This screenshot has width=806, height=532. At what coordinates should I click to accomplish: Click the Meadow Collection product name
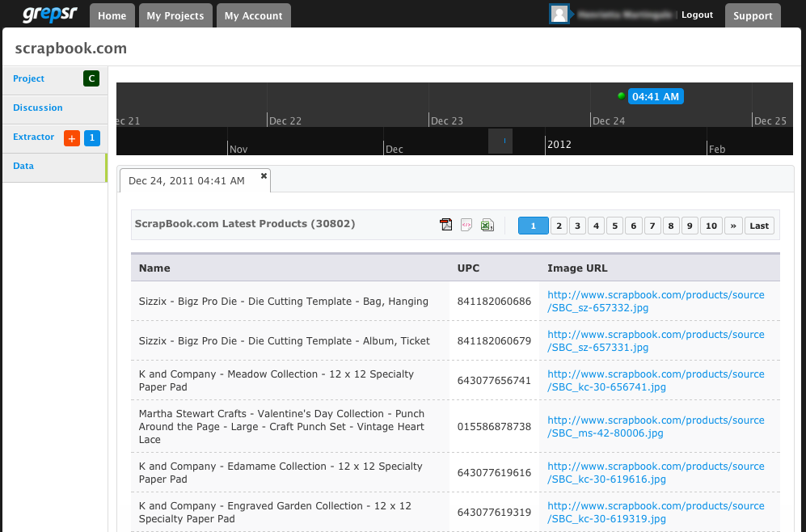[x=276, y=380]
